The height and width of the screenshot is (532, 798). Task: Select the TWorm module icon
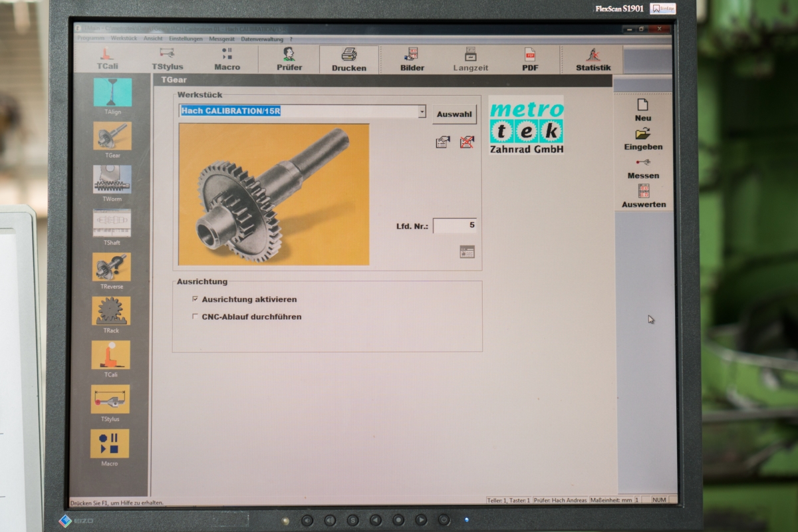pos(112,180)
